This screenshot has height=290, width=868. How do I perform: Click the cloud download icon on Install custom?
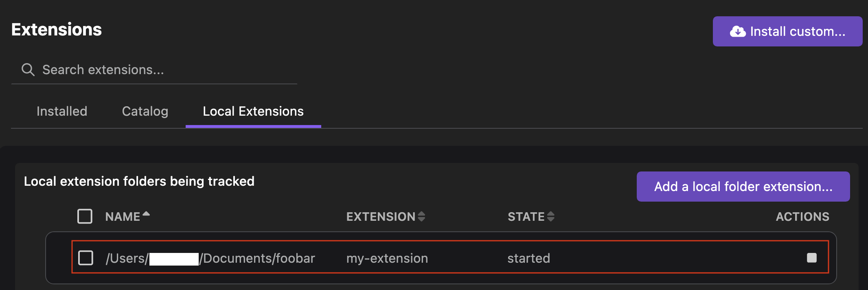pyautogui.click(x=737, y=31)
